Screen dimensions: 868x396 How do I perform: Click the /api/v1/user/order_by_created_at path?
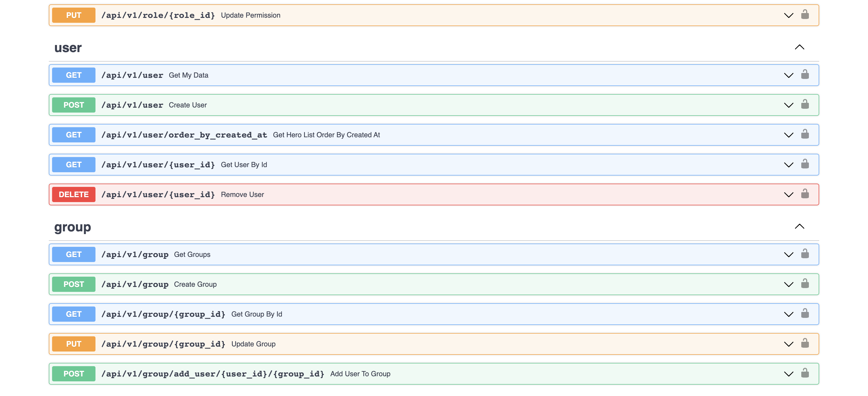184,135
